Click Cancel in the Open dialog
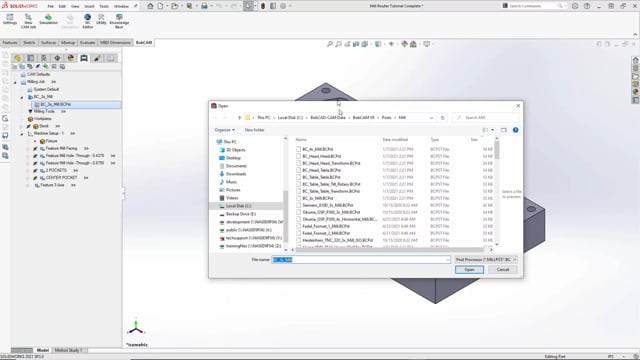 [x=503, y=270]
